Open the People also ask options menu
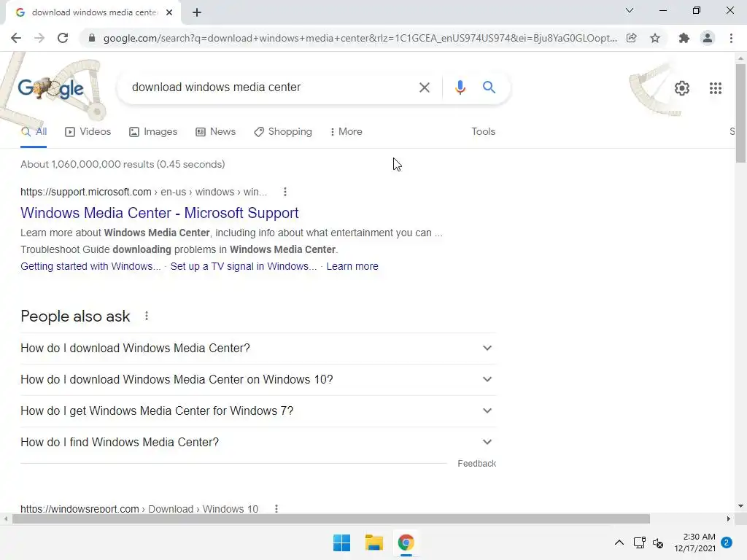The height and width of the screenshot is (560, 747). point(146,316)
